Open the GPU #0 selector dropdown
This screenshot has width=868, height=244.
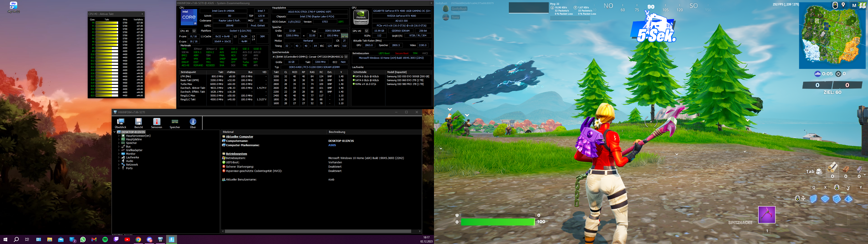click(366, 31)
